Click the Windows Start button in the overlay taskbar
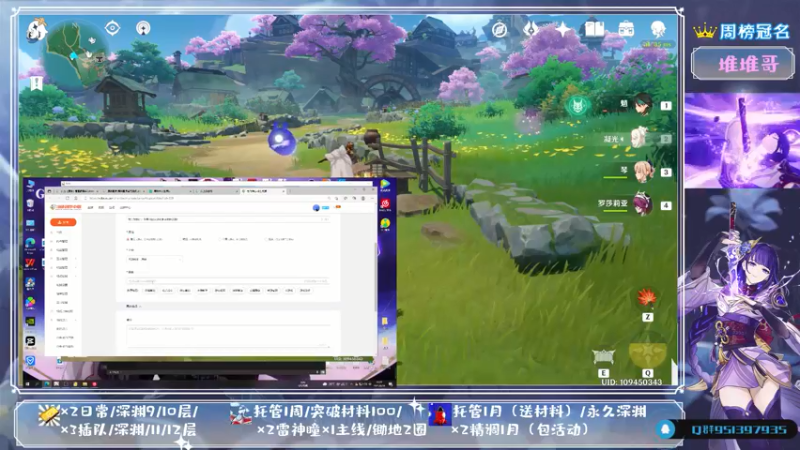This screenshot has height=450, width=800. [28, 384]
